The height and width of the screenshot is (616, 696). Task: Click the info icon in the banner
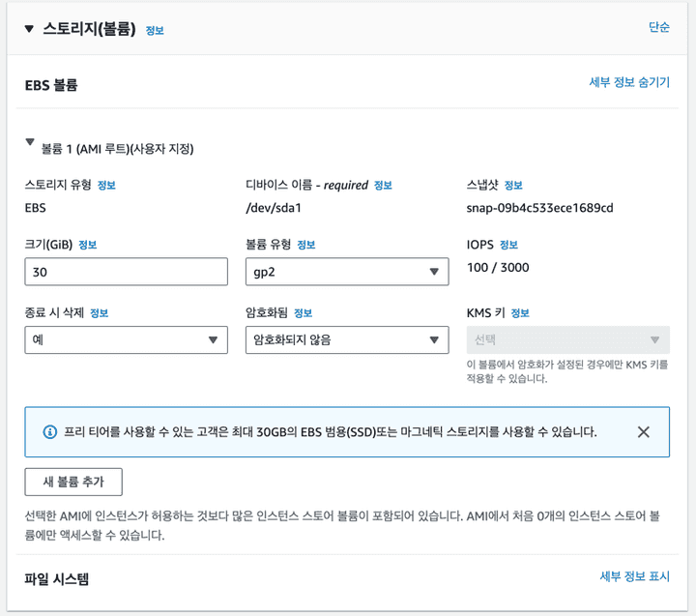click(50, 432)
